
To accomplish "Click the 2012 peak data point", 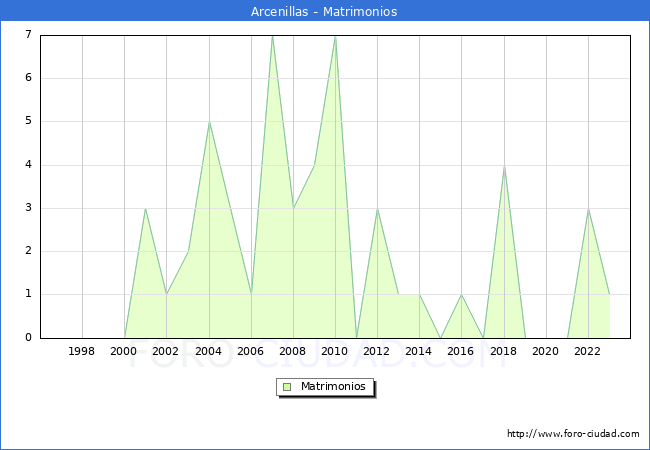I will 377,209.
